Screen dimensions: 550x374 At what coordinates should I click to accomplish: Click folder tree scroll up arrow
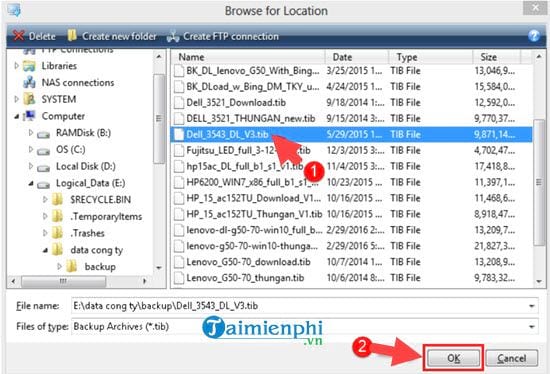(x=159, y=56)
